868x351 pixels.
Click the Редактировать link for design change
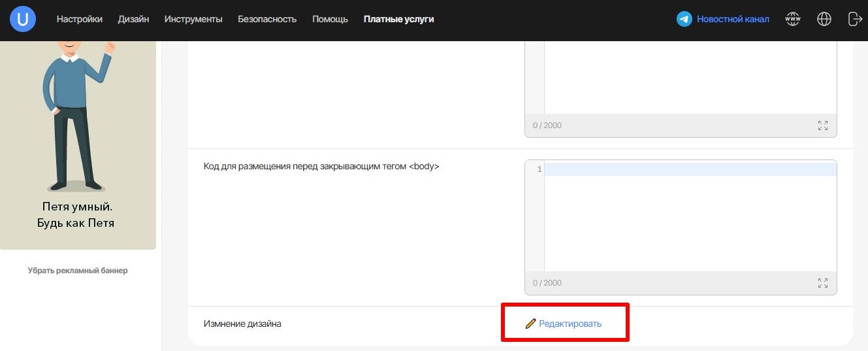pyautogui.click(x=570, y=324)
